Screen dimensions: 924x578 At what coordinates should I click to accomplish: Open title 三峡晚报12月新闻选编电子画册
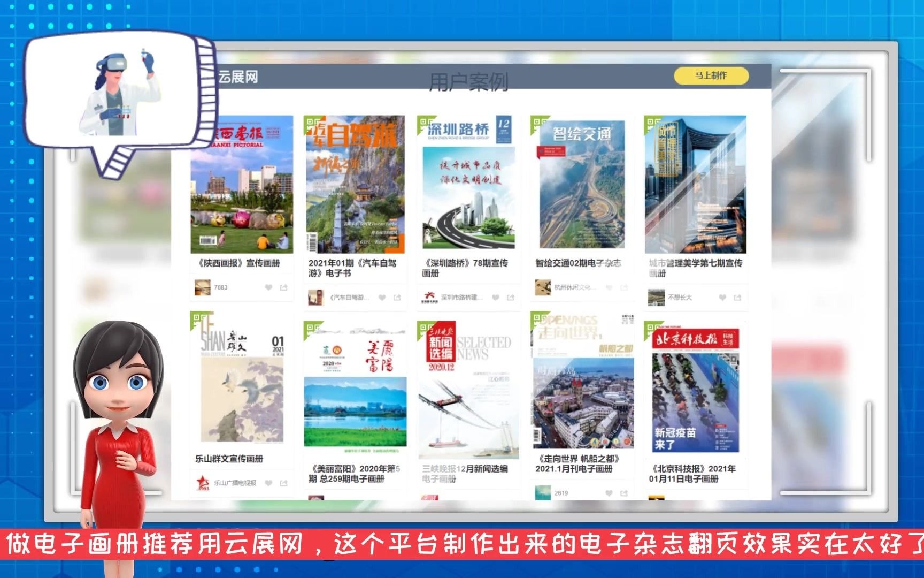(465, 474)
